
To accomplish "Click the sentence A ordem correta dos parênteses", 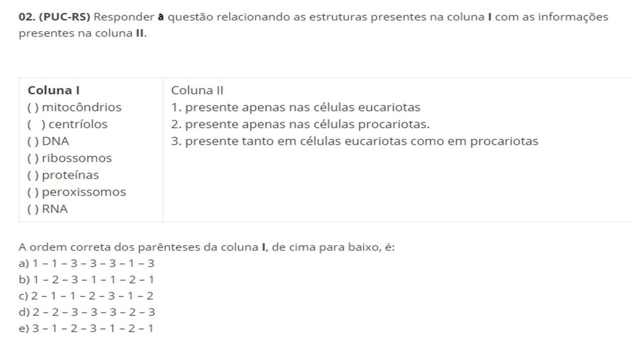I will point(207,247).
